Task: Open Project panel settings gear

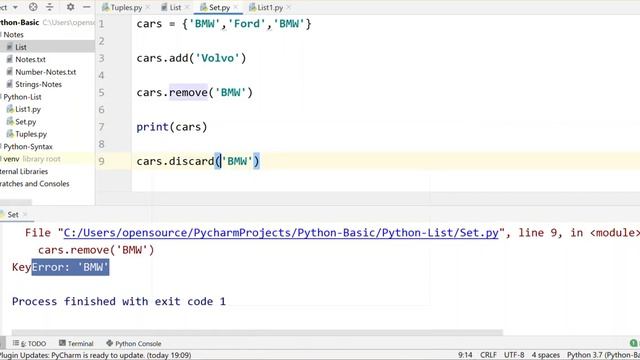Action: pyautogui.click(x=70, y=7)
